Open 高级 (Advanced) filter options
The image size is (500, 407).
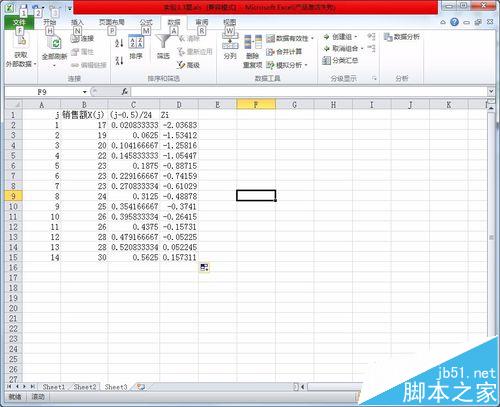[189, 65]
